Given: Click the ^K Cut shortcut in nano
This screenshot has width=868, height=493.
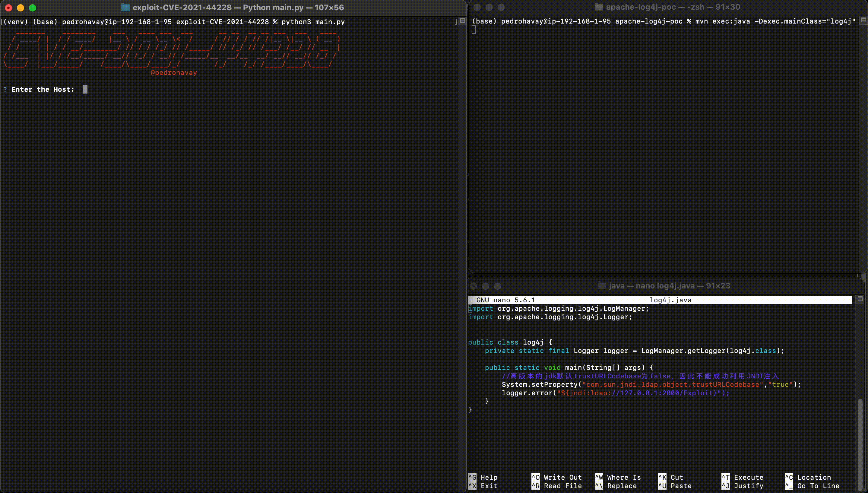Looking at the screenshot, I should [671, 477].
